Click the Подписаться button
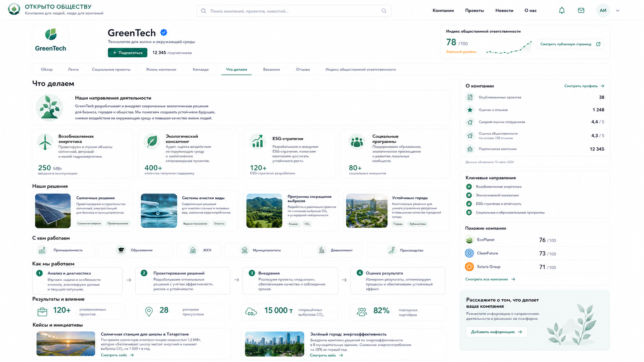The image size is (644, 362). 127,53
